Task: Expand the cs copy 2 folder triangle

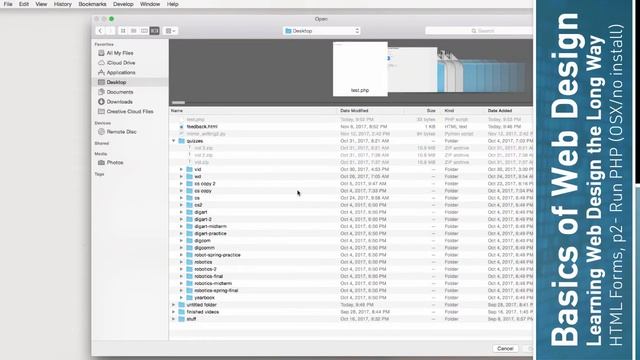Action: click(x=181, y=184)
